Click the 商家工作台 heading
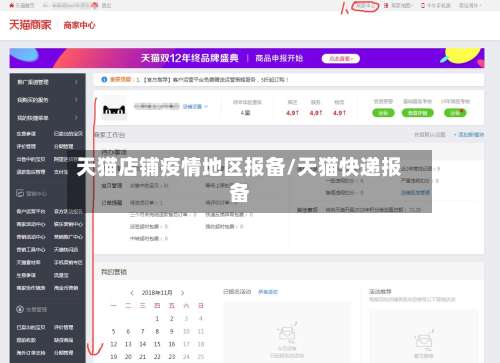Viewport: 500px width, 363px height. (x=110, y=135)
